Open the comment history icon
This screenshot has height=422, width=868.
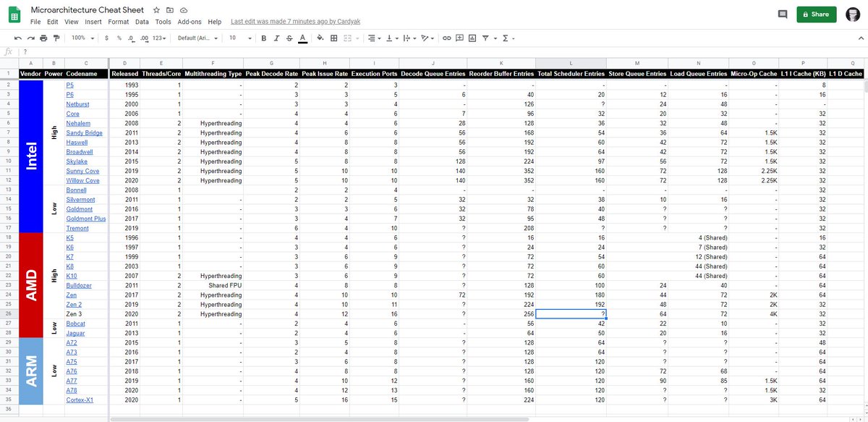782,14
